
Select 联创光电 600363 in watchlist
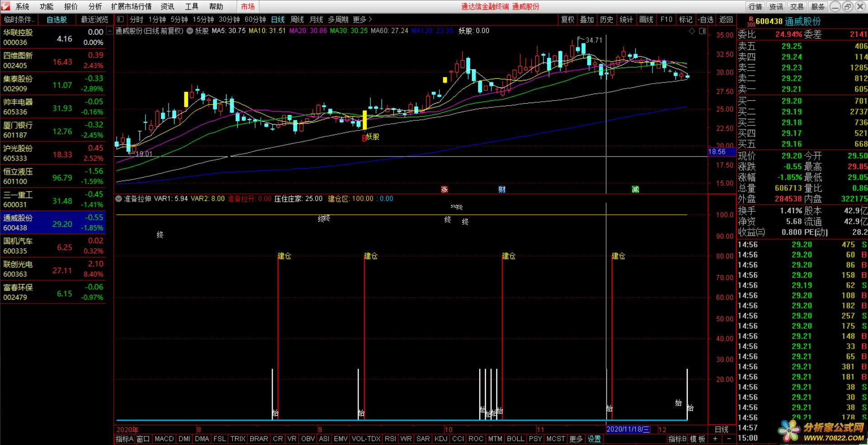(53, 269)
